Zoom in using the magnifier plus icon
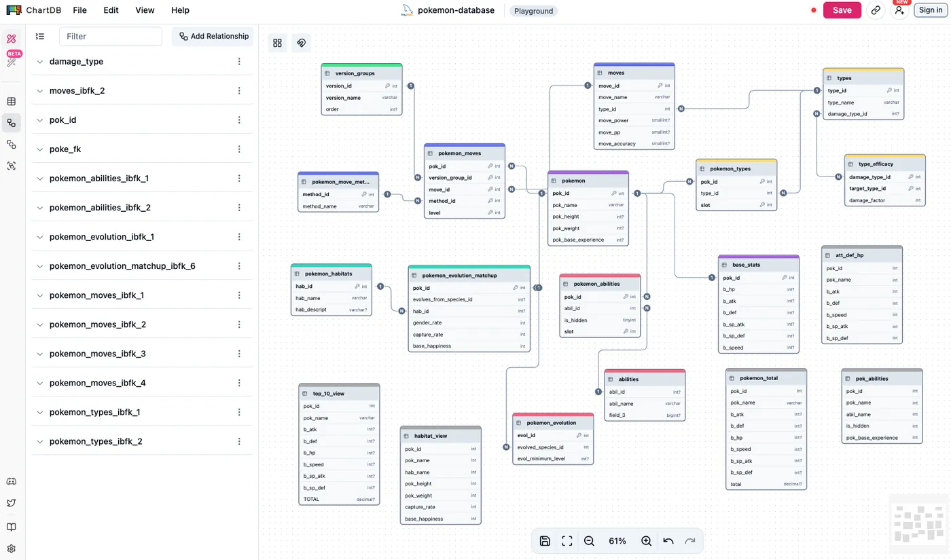The image size is (951, 560). pyautogui.click(x=646, y=541)
